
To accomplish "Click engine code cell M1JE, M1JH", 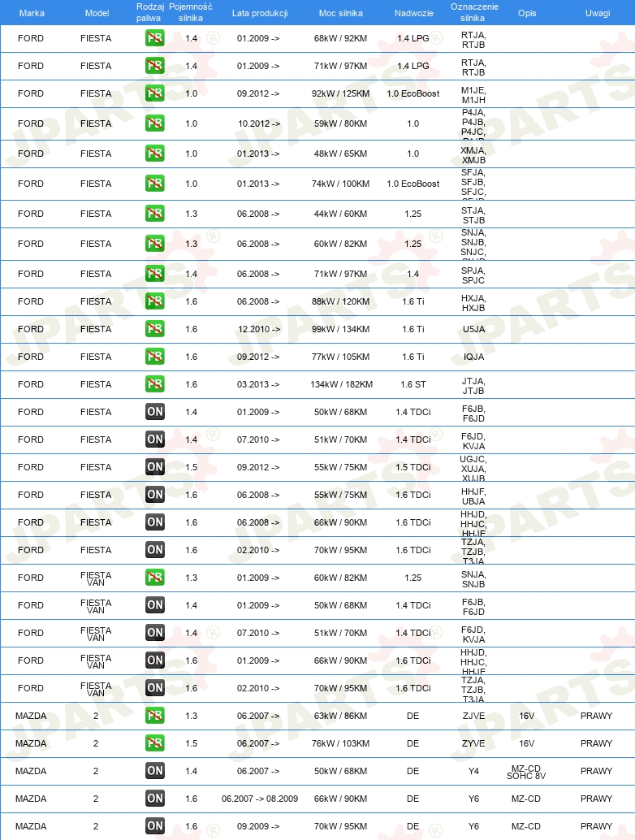I will click(x=473, y=95).
